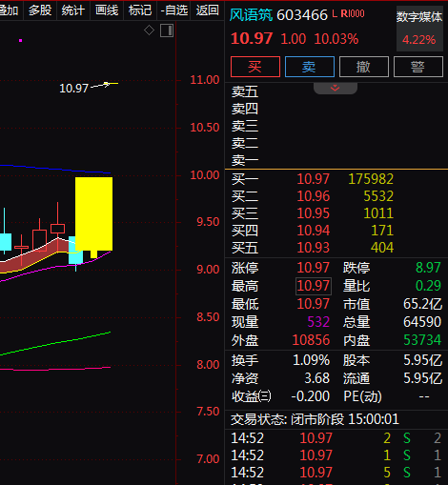
Task: Click 换手 value 1.09%
Action: click(x=311, y=360)
